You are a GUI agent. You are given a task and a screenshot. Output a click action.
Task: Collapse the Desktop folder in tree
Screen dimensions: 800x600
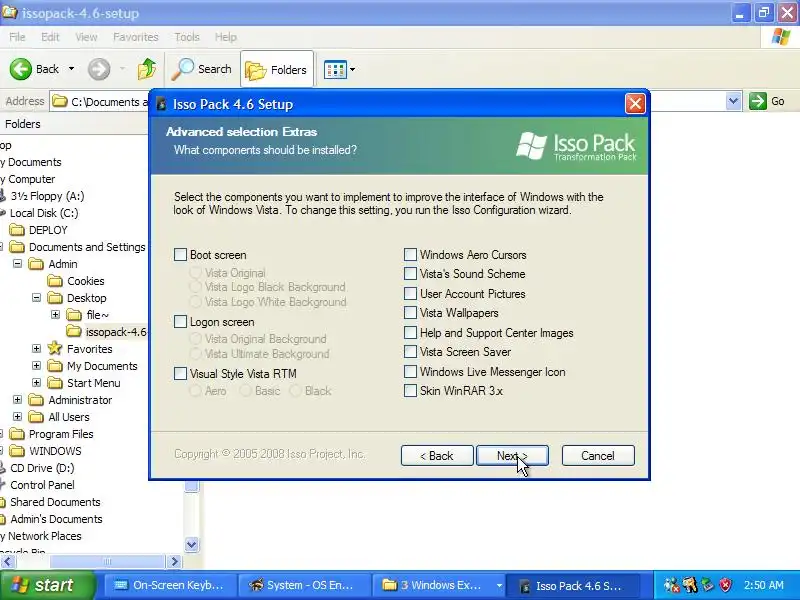[x=36, y=297]
